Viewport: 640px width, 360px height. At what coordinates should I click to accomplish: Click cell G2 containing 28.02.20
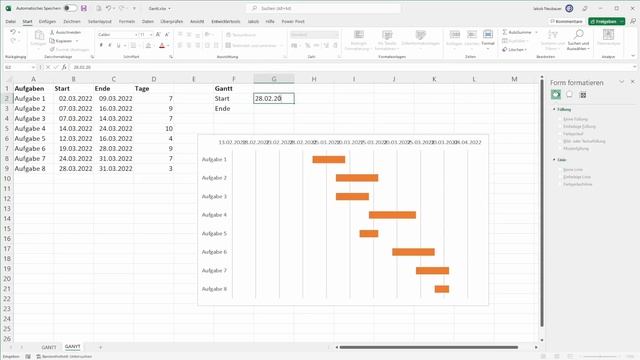point(273,98)
